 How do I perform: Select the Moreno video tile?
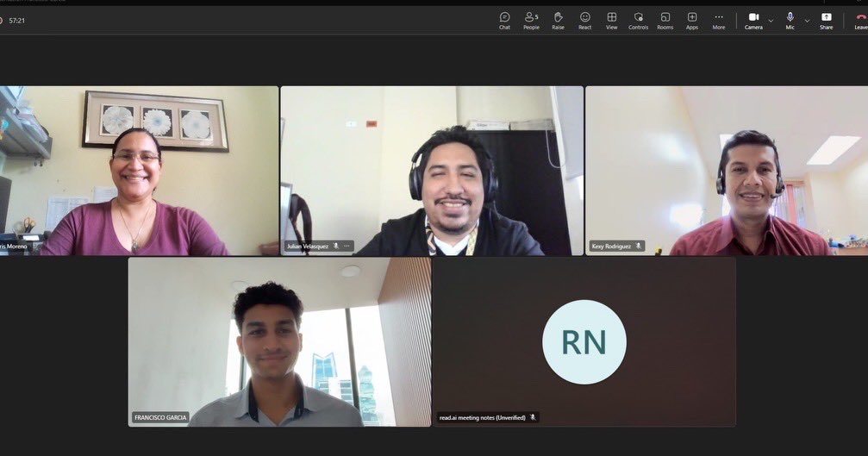coord(139,171)
